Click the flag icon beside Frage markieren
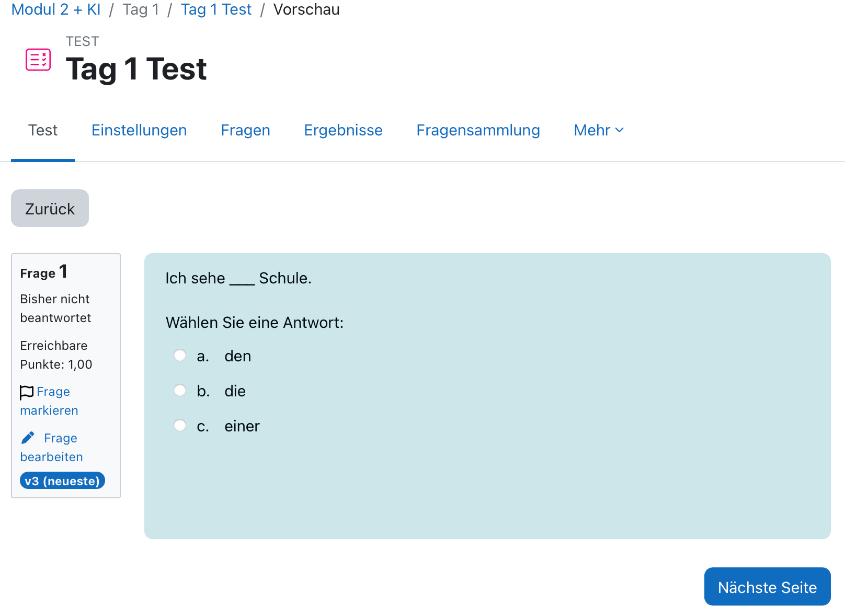845x616 pixels. [27, 391]
